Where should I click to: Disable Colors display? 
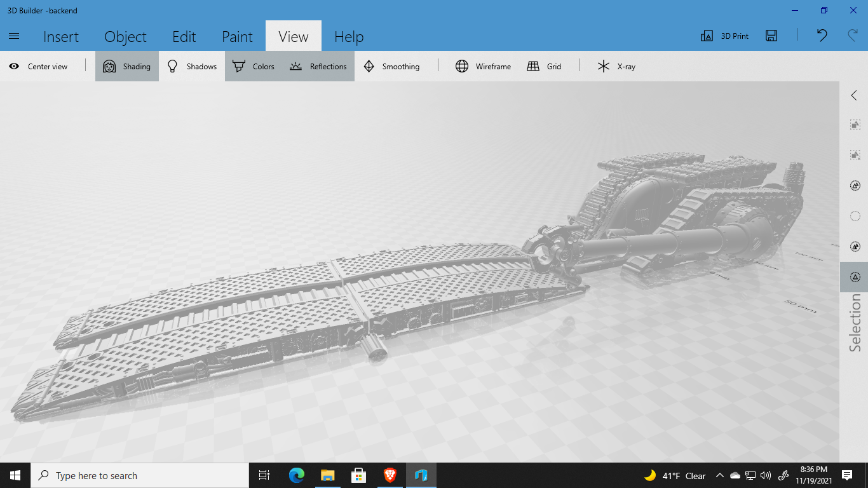(254, 66)
